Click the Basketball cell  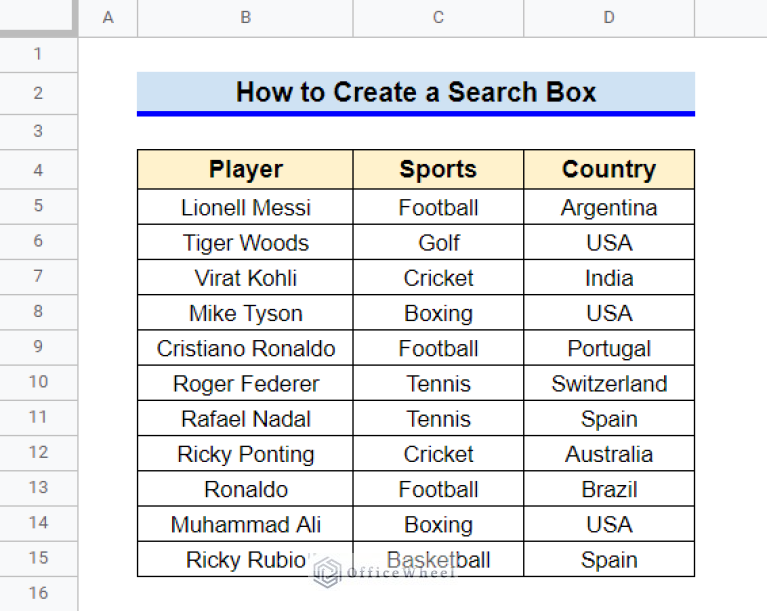438,560
